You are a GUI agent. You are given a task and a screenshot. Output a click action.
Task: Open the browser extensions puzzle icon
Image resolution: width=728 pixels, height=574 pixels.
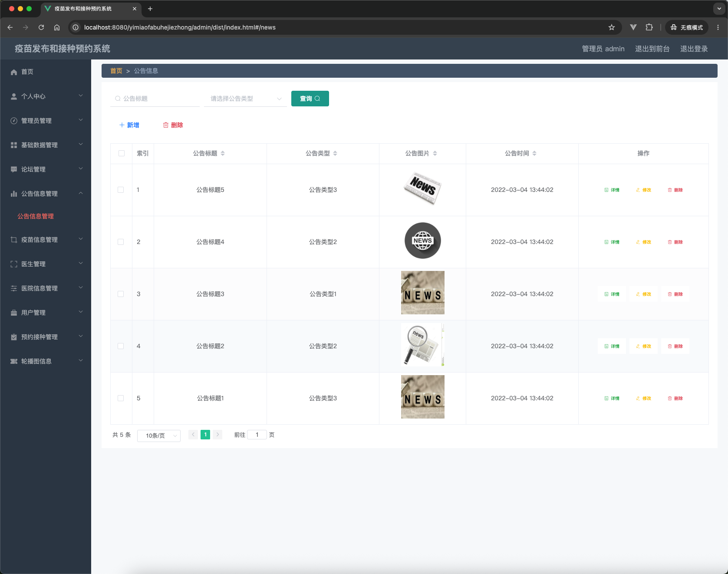point(649,27)
